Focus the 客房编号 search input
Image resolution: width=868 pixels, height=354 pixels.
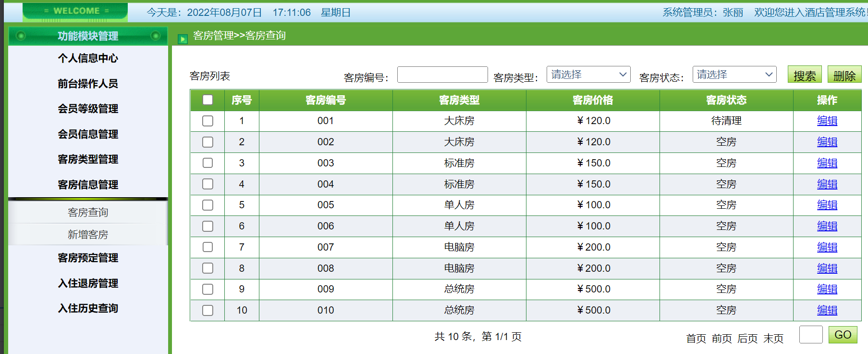click(x=442, y=75)
